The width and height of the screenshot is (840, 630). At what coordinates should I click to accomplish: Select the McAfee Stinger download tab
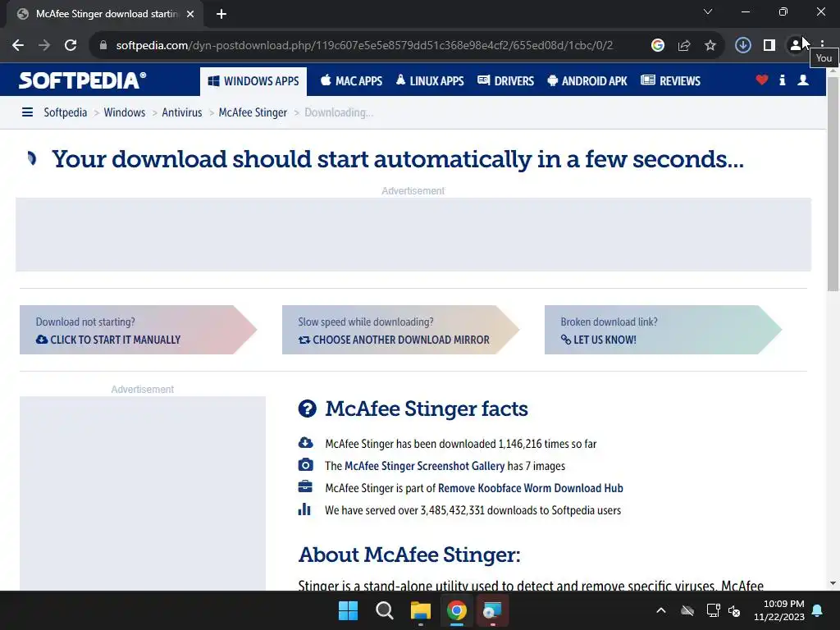tap(105, 14)
